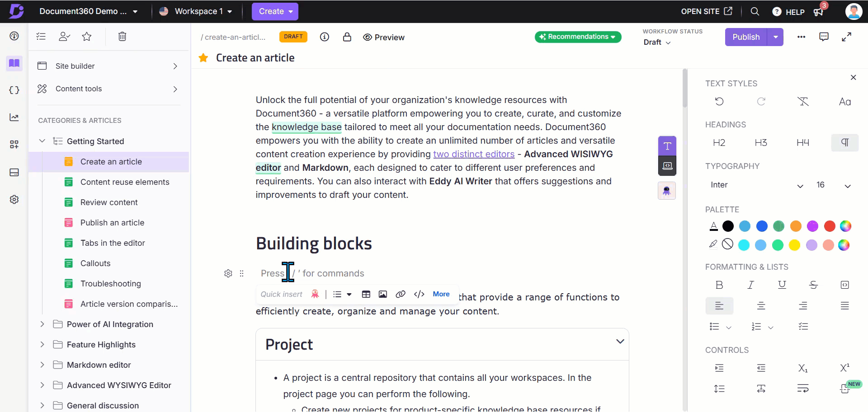Apply superscript formatting
The height and width of the screenshot is (412, 868).
[844, 368]
